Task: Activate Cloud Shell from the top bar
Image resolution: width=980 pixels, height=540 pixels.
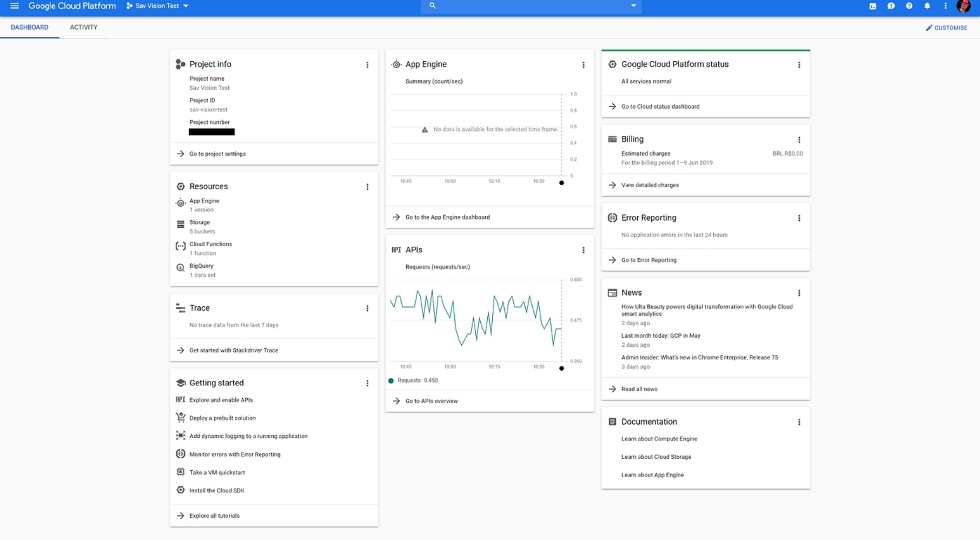Action: pos(873,6)
